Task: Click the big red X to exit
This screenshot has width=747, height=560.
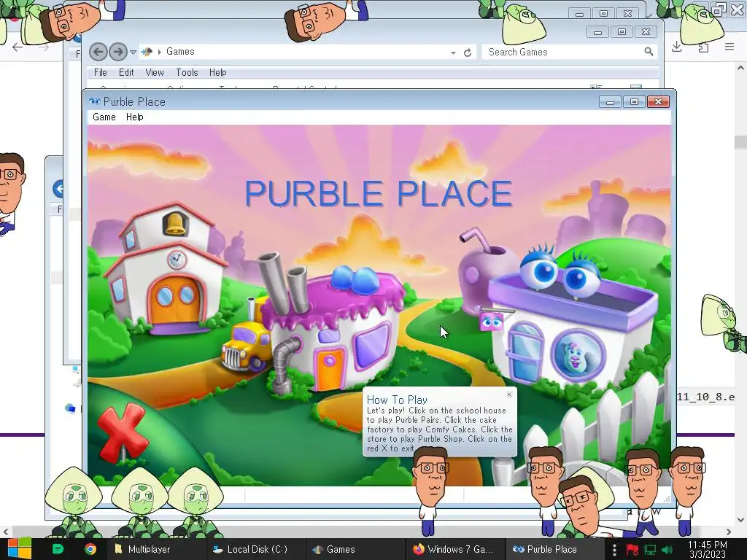Action: click(123, 432)
